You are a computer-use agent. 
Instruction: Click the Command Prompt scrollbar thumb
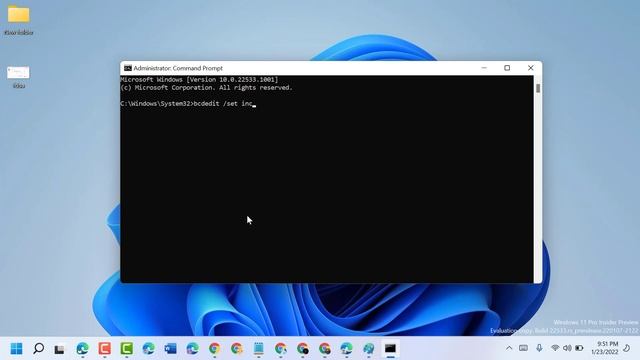click(x=538, y=88)
